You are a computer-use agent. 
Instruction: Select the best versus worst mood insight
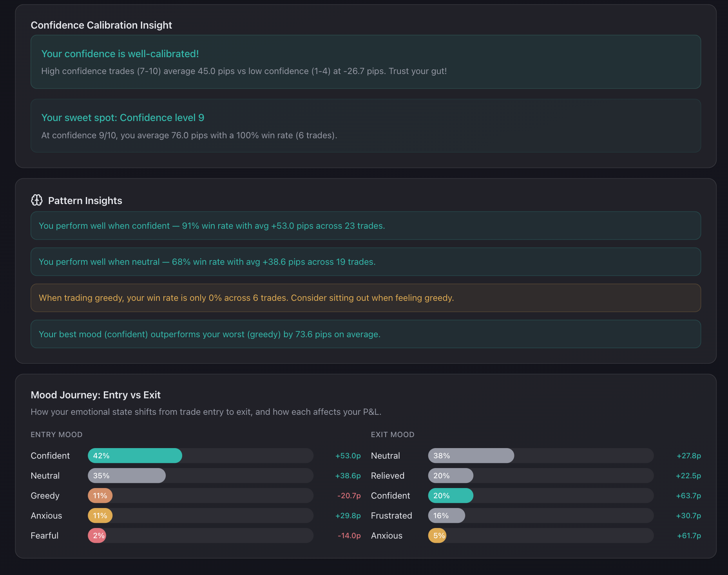366,334
